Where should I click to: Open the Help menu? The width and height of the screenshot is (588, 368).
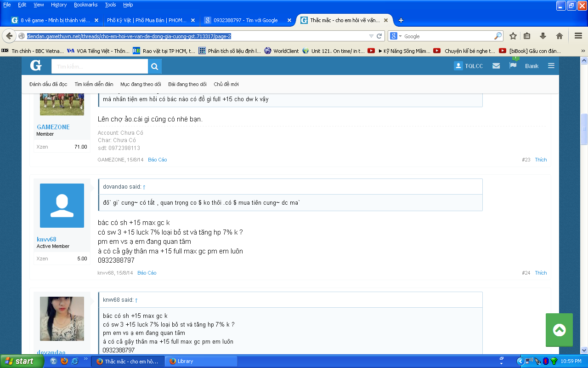(128, 5)
